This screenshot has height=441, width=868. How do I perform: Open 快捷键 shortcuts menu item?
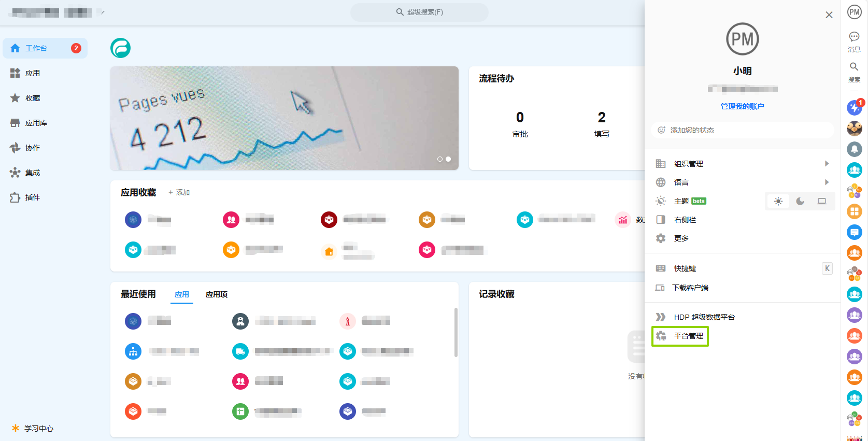tap(685, 268)
